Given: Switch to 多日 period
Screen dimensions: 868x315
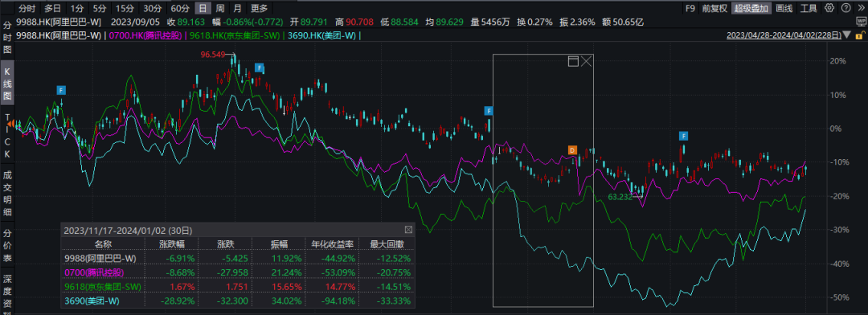Looking at the screenshot, I should (x=53, y=8).
